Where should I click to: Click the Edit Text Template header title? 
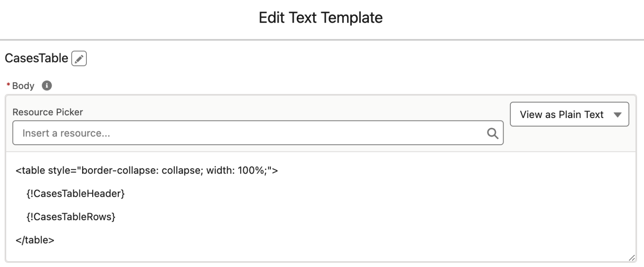[322, 17]
